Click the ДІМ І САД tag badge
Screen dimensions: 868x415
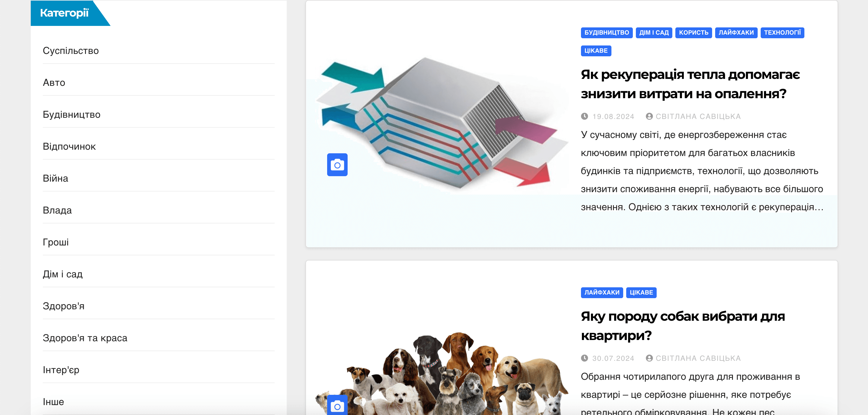[654, 33]
